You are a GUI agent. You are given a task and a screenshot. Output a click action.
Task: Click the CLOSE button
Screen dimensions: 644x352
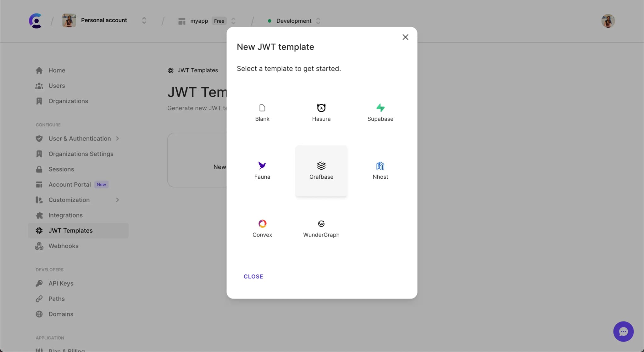253,276
